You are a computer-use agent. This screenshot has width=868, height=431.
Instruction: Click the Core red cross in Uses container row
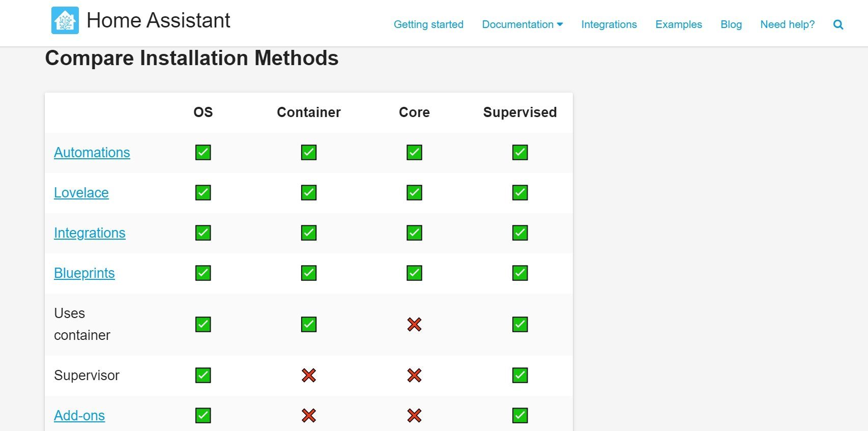pos(414,324)
